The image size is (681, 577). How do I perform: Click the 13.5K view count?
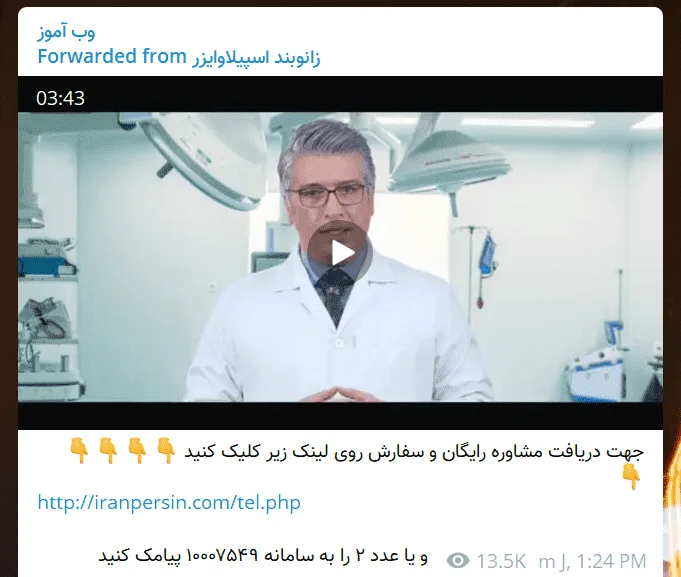pos(501,561)
